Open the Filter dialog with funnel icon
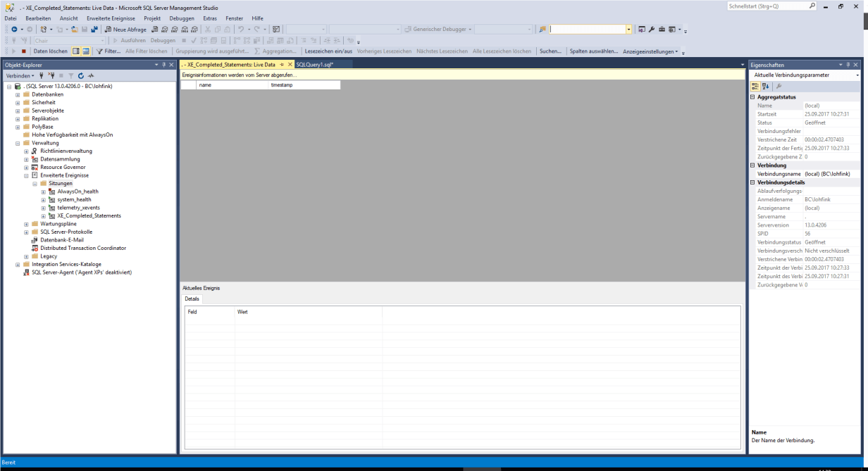The height and width of the screenshot is (471, 868). point(108,51)
